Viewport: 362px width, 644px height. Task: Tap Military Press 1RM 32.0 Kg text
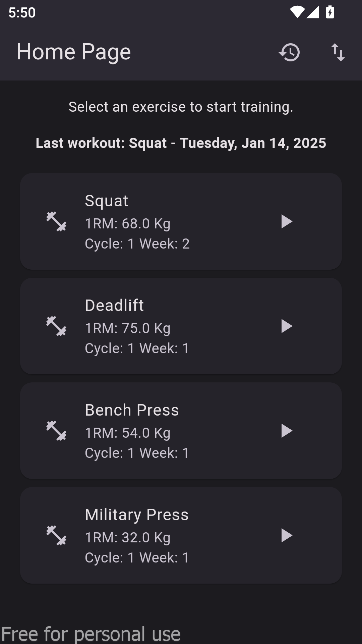coord(128,538)
